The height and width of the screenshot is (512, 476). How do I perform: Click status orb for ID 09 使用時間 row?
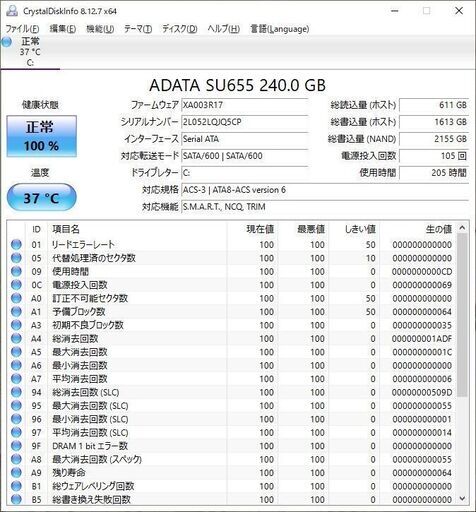[x=16, y=271]
